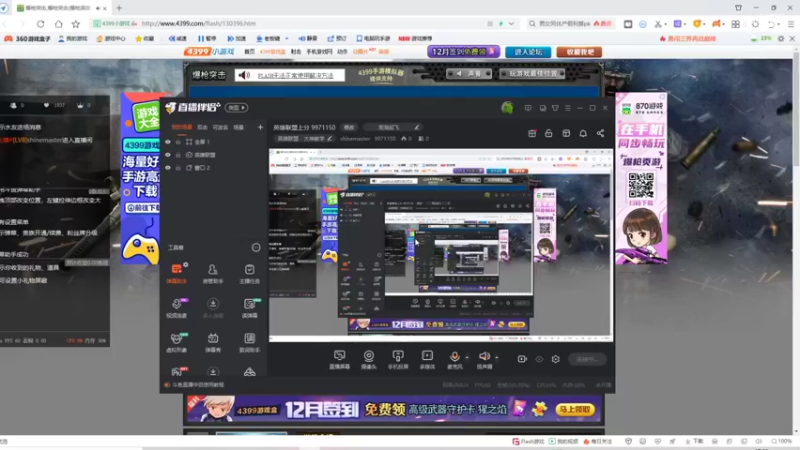Open 多人连麦 multi co-stream tool
The image size is (800, 450).
pos(213,308)
